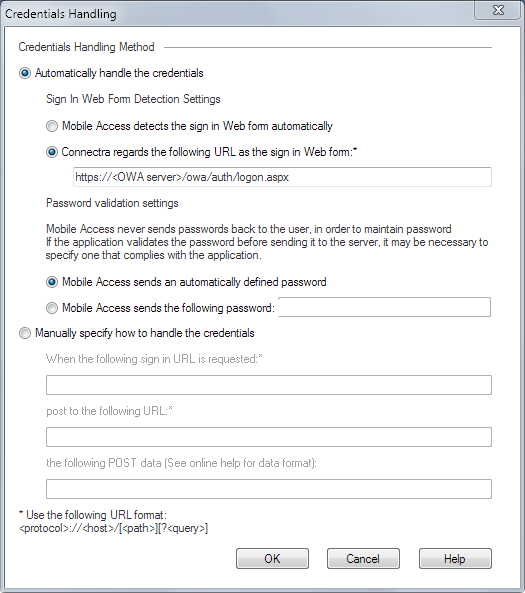The width and height of the screenshot is (525, 593).
Task: Click the Credentials Handling Method group header
Action: 86,47
